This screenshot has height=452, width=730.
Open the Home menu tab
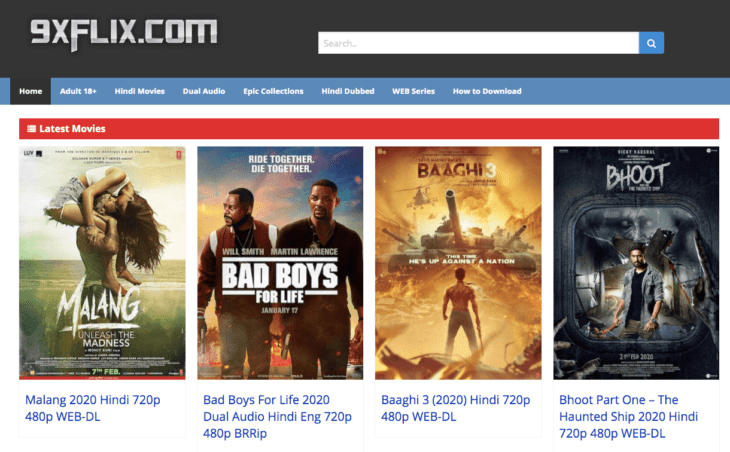coord(30,91)
